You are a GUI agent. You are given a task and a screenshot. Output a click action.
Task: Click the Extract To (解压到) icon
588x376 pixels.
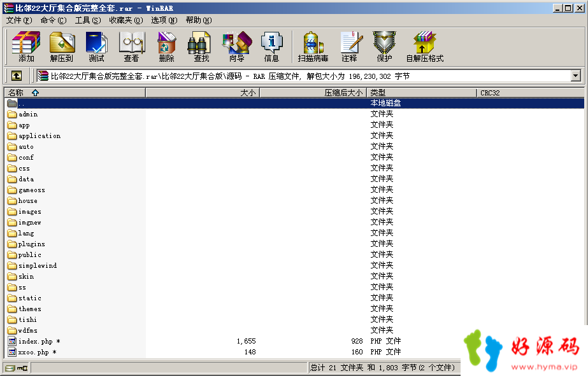tap(62, 46)
